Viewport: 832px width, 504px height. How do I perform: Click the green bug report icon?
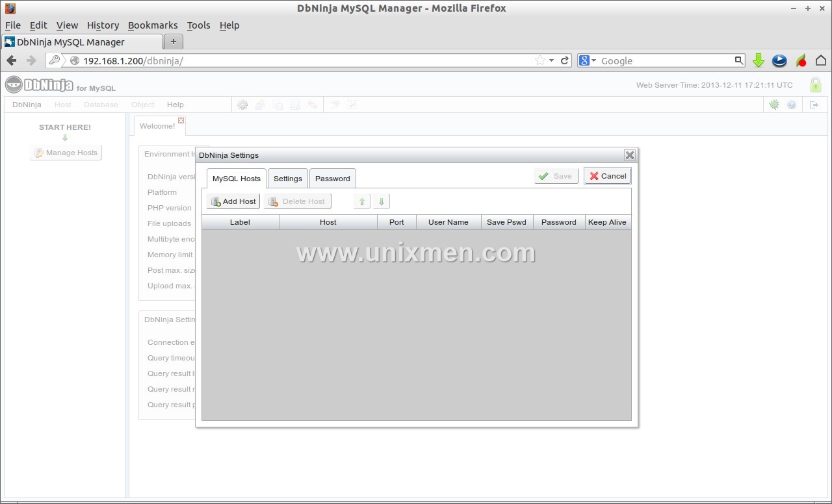click(774, 105)
